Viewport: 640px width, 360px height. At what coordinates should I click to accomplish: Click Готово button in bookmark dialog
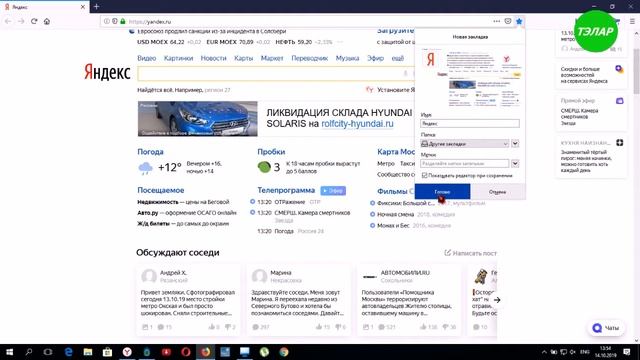(x=442, y=191)
